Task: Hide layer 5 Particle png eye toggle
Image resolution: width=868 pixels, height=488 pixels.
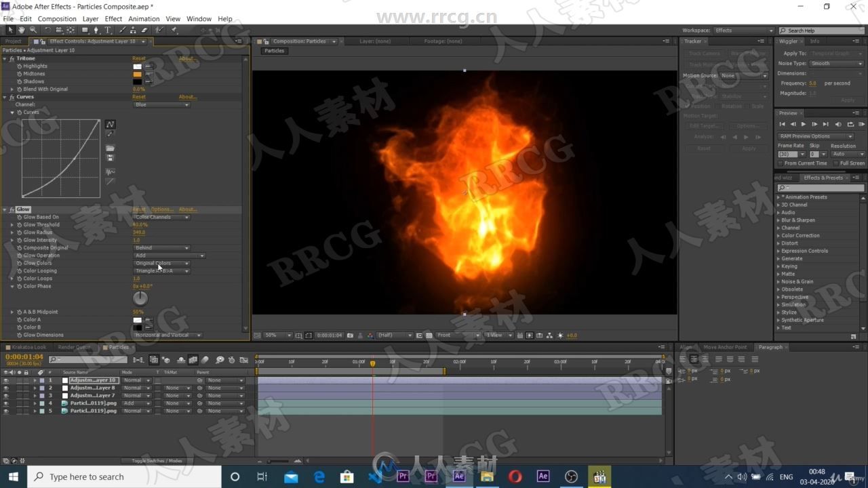Action: (6, 411)
